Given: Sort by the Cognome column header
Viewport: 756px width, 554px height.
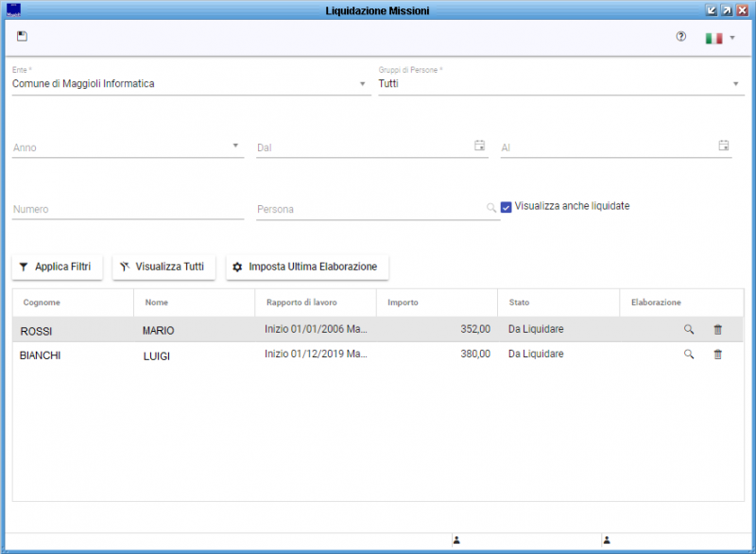Looking at the screenshot, I should click(x=43, y=303).
